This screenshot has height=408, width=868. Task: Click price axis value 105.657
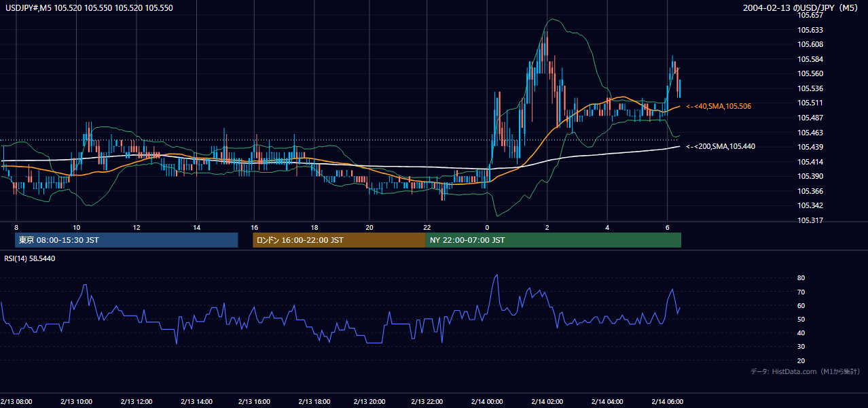pos(811,15)
